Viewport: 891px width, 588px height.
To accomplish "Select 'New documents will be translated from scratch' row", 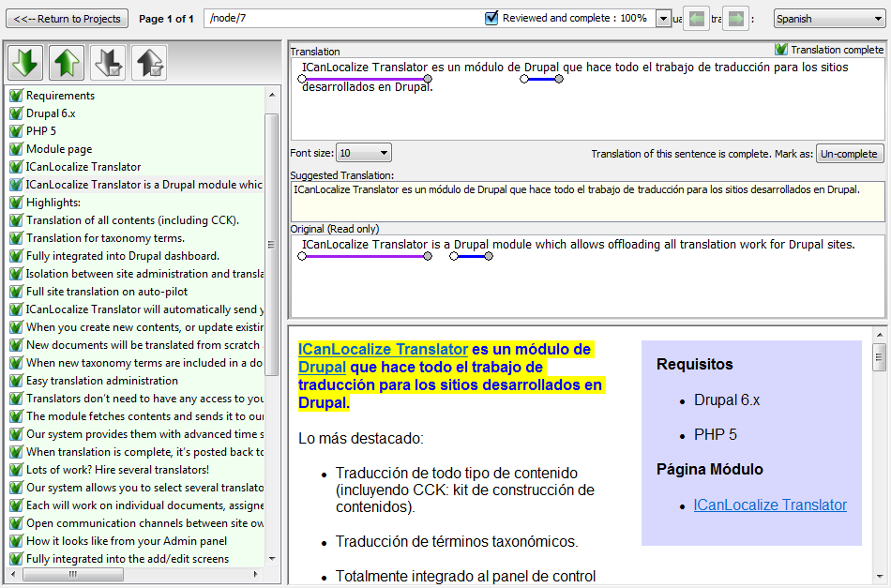I will (x=144, y=345).
